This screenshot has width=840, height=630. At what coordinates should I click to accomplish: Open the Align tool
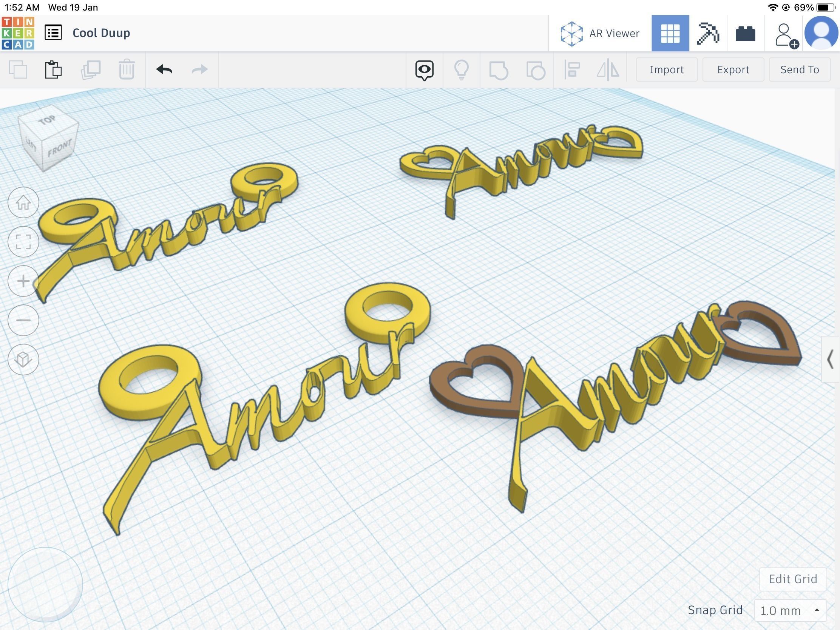(x=572, y=70)
